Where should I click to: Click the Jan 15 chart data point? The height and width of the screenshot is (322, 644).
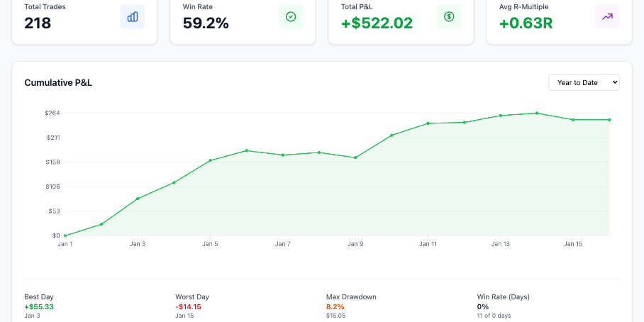[573, 120]
